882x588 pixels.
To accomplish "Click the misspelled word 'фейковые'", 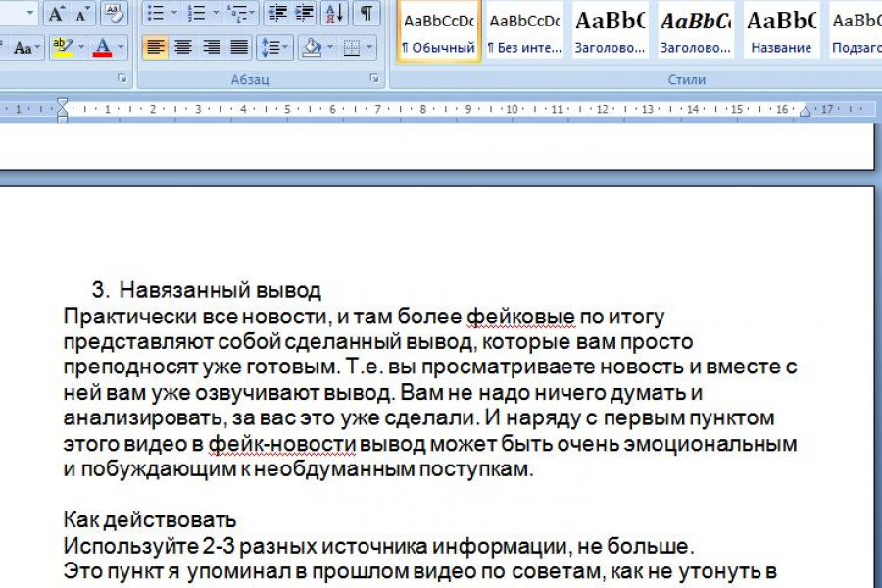I will [521, 317].
